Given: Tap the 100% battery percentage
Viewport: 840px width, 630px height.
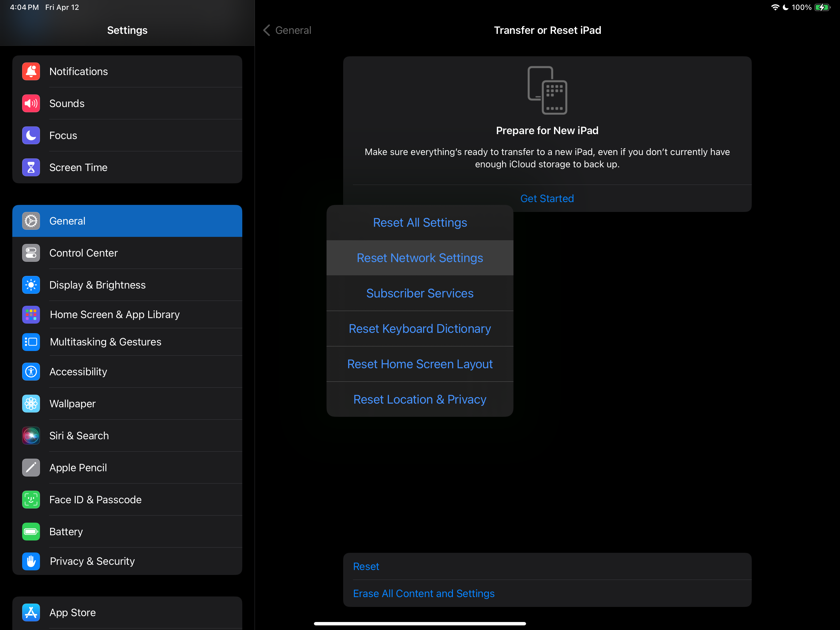Looking at the screenshot, I should click(801, 7).
